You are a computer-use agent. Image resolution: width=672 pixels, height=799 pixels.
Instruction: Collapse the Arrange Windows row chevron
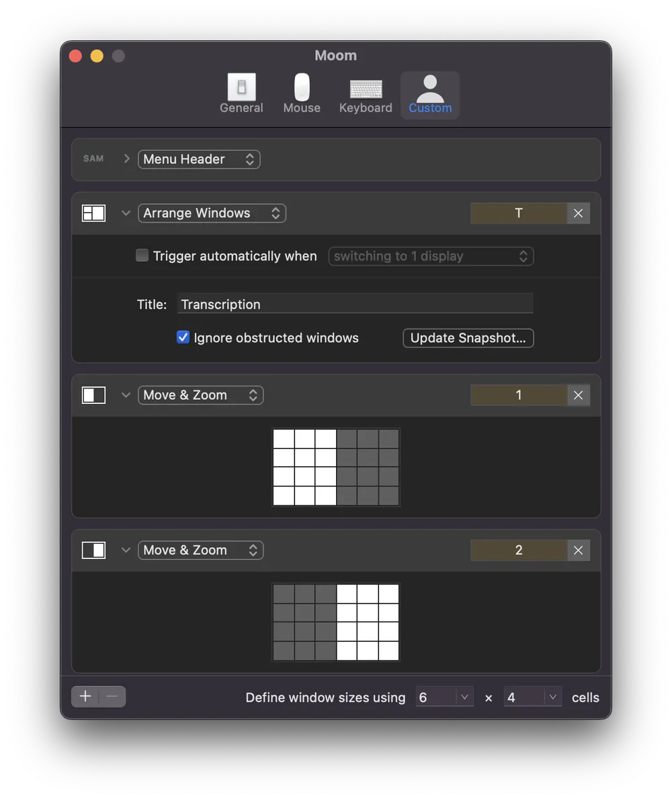point(126,213)
